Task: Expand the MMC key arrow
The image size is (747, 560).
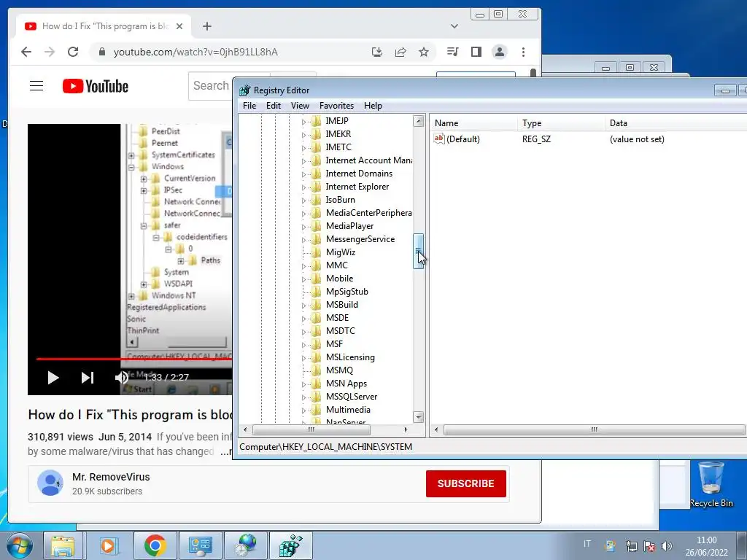Action: [303, 266]
